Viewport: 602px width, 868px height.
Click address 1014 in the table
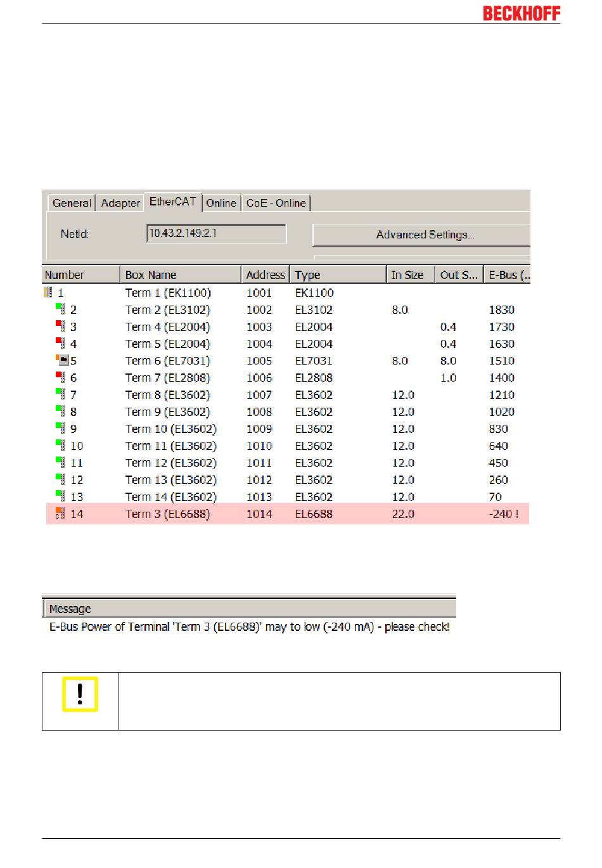pos(259,514)
